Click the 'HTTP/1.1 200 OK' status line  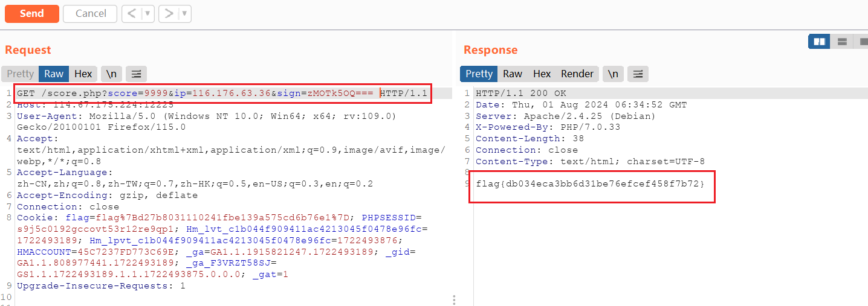pos(521,93)
